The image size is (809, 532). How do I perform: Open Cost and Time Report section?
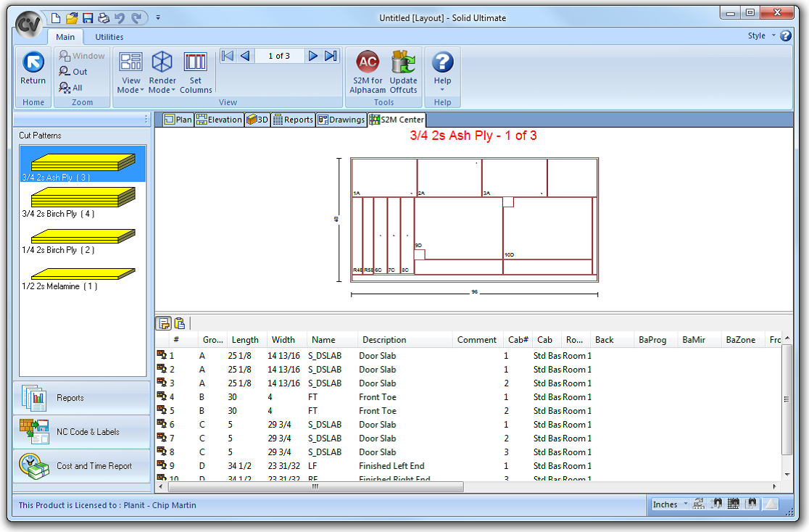pos(81,466)
